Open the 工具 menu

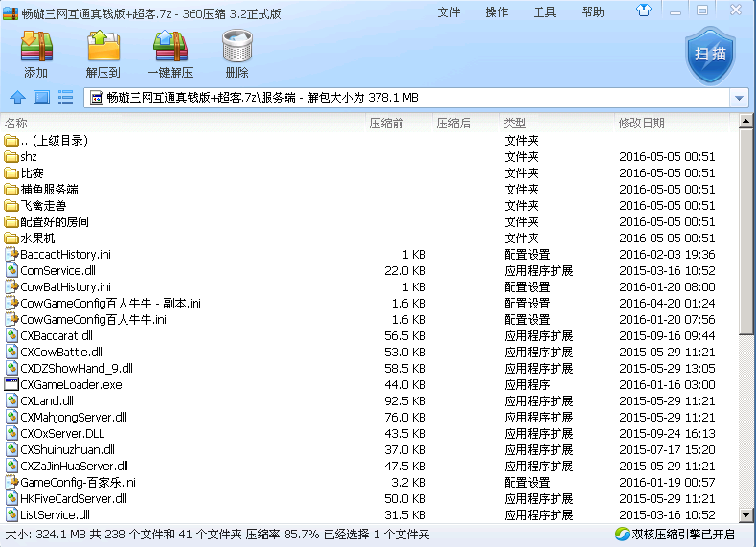tap(544, 12)
